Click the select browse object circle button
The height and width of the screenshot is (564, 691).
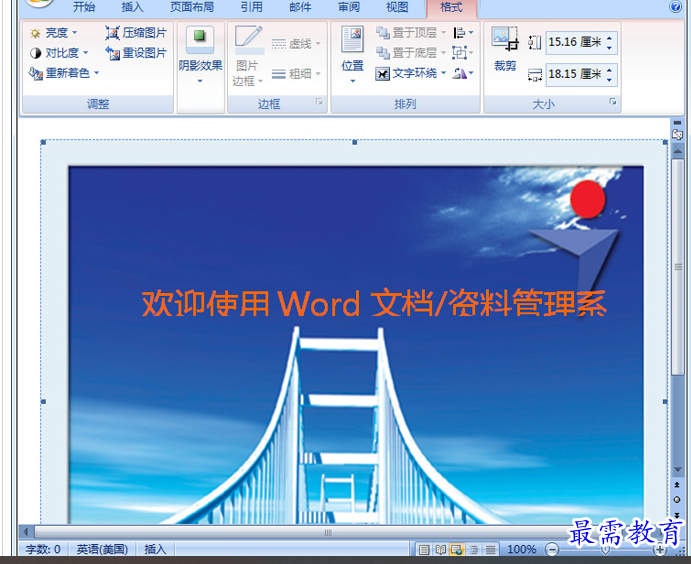(677, 500)
